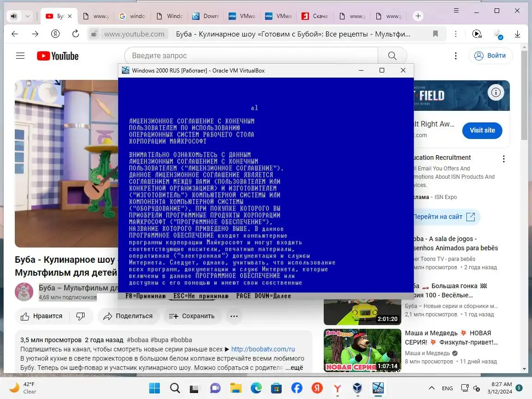The height and width of the screenshot is (399, 532).
Task: Click the #bobaa hashtag
Action: click(138, 340)
